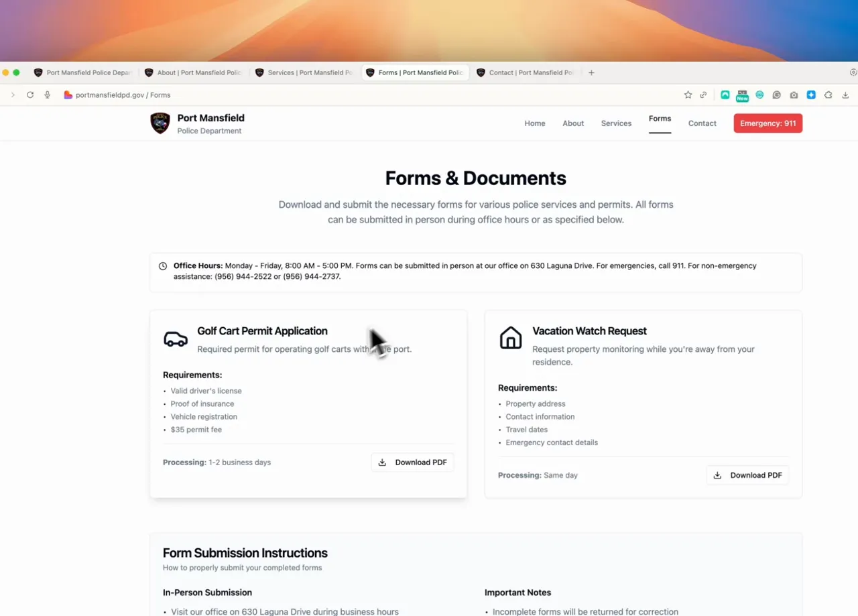Go to the Home navigation link
858x616 pixels.
click(x=535, y=123)
